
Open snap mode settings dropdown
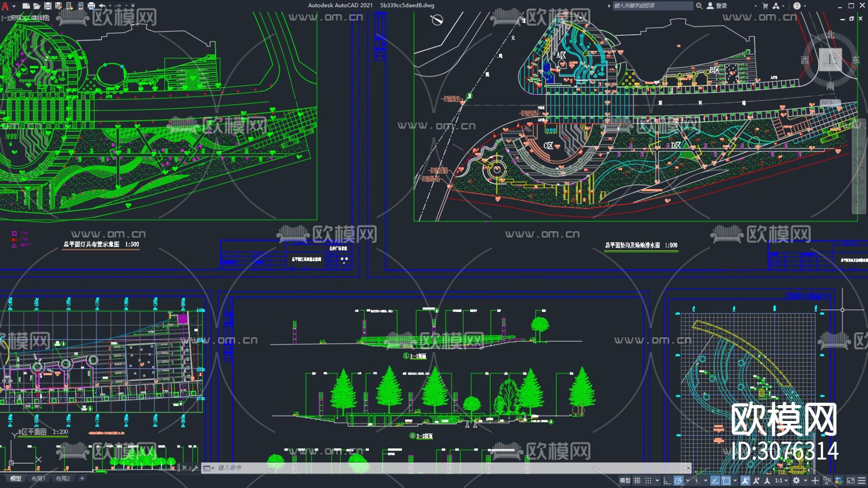tap(657, 481)
